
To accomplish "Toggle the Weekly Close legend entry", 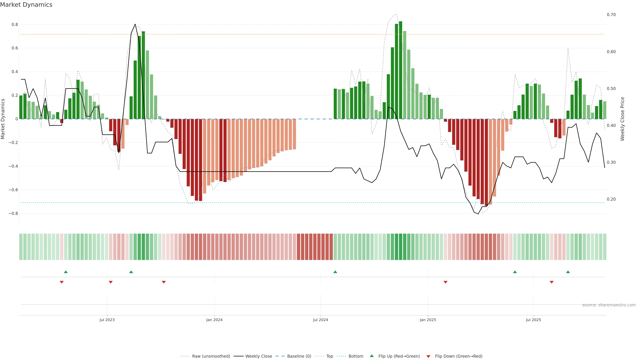I will click(258, 356).
